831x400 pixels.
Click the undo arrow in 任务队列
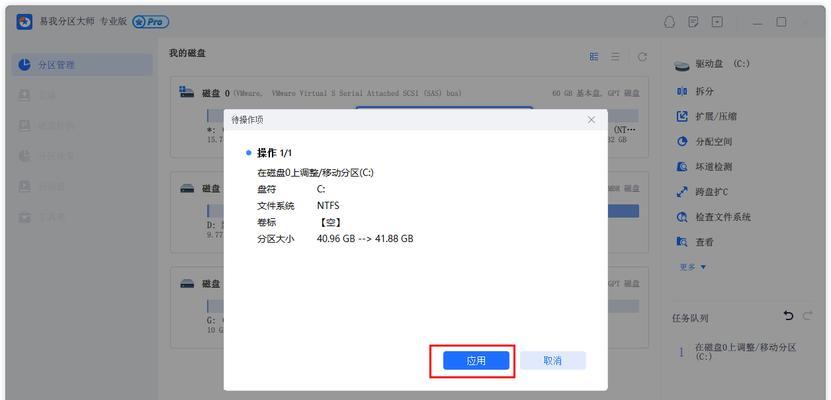click(789, 315)
